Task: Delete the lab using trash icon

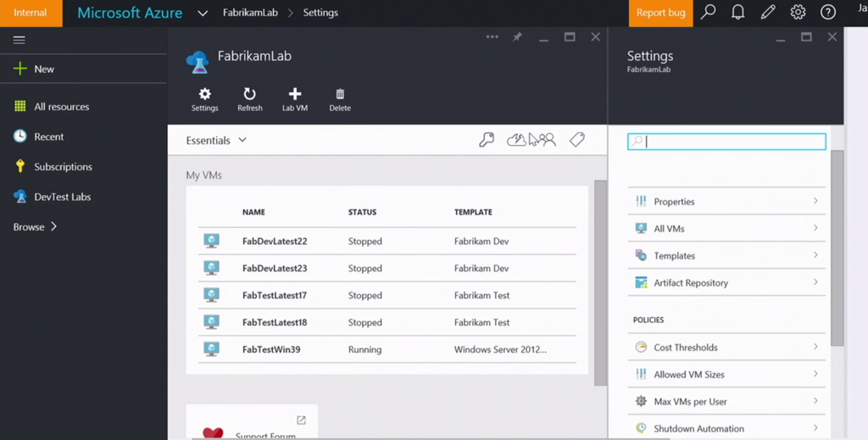Action: (x=340, y=95)
